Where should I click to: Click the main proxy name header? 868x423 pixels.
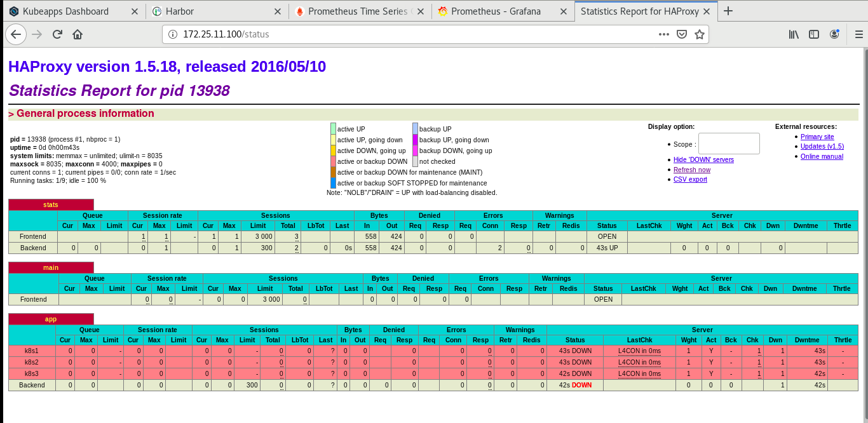[51, 267]
